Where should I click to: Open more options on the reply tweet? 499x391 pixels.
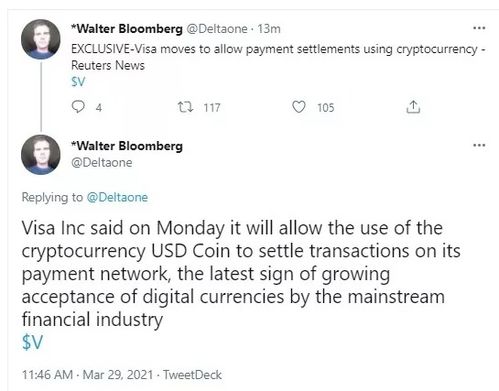(x=479, y=145)
